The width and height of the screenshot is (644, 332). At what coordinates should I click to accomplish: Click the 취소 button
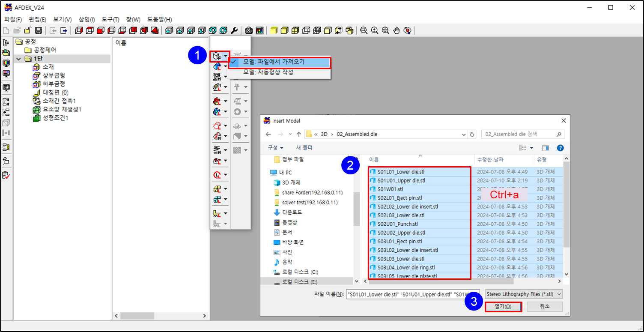coord(544,307)
